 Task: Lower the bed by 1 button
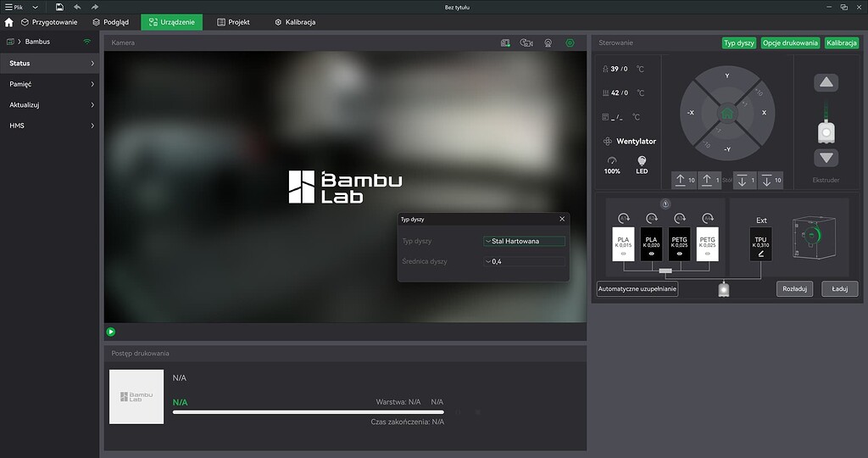(744, 180)
